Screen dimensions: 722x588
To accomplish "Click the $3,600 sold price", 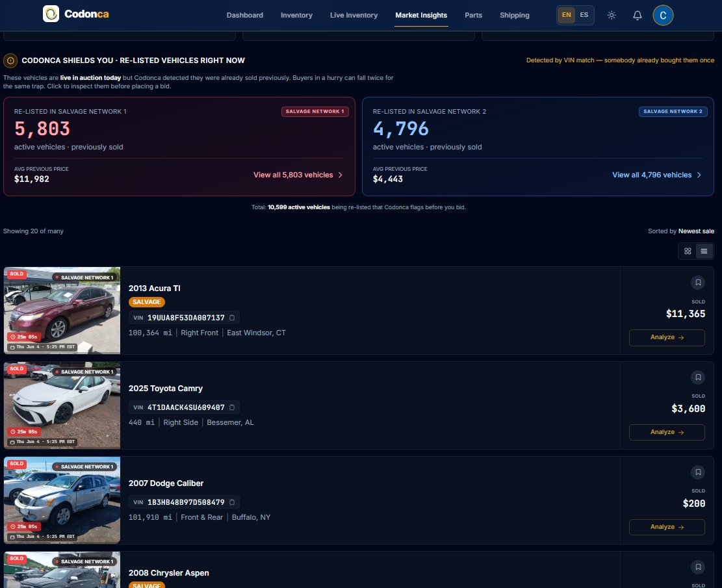I will tap(688, 409).
